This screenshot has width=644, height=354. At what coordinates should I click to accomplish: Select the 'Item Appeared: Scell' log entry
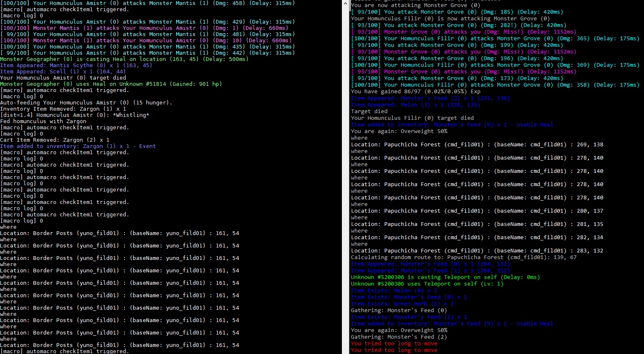(62, 71)
